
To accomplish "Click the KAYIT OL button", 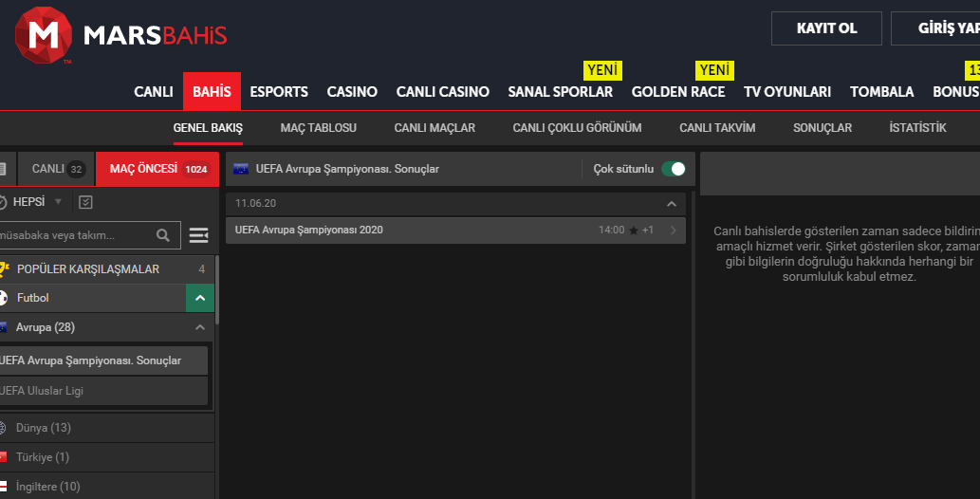I will pos(826,28).
